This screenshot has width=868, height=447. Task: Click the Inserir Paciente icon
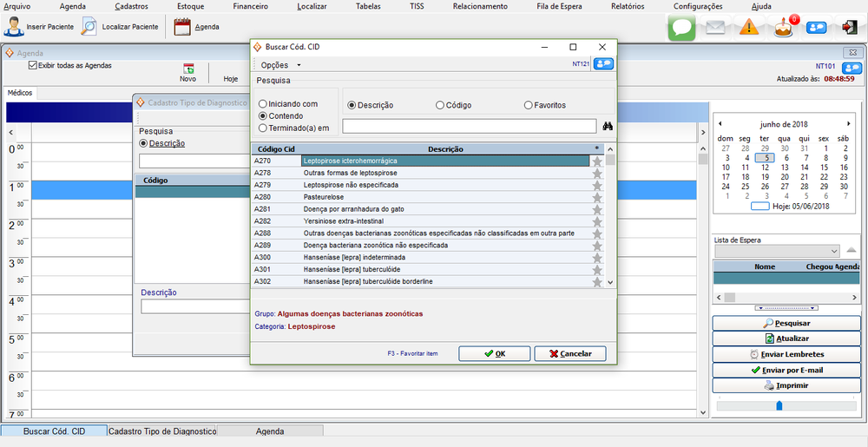coord(14,27)
